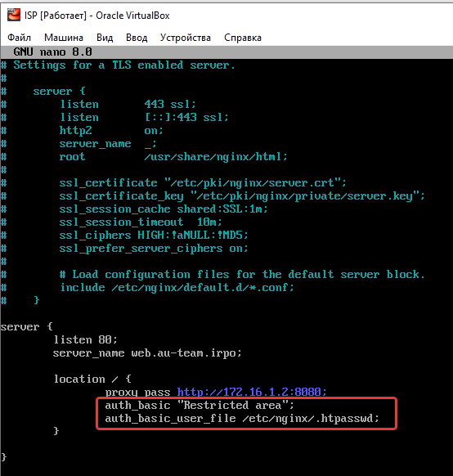Click the VirtualBox icon in the title bar

tap(14, 15)
